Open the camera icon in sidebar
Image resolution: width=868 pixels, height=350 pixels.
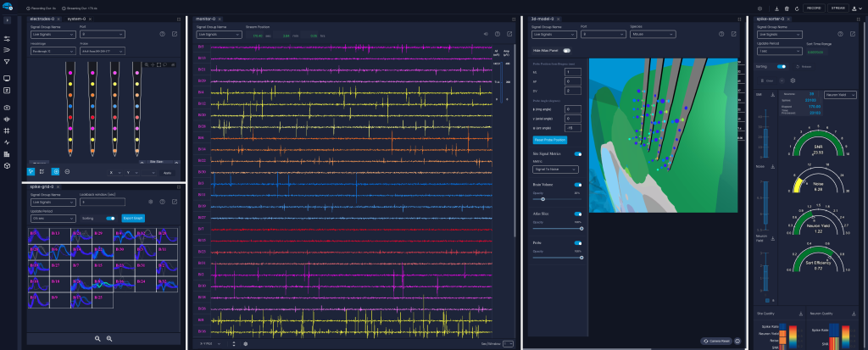7,108
